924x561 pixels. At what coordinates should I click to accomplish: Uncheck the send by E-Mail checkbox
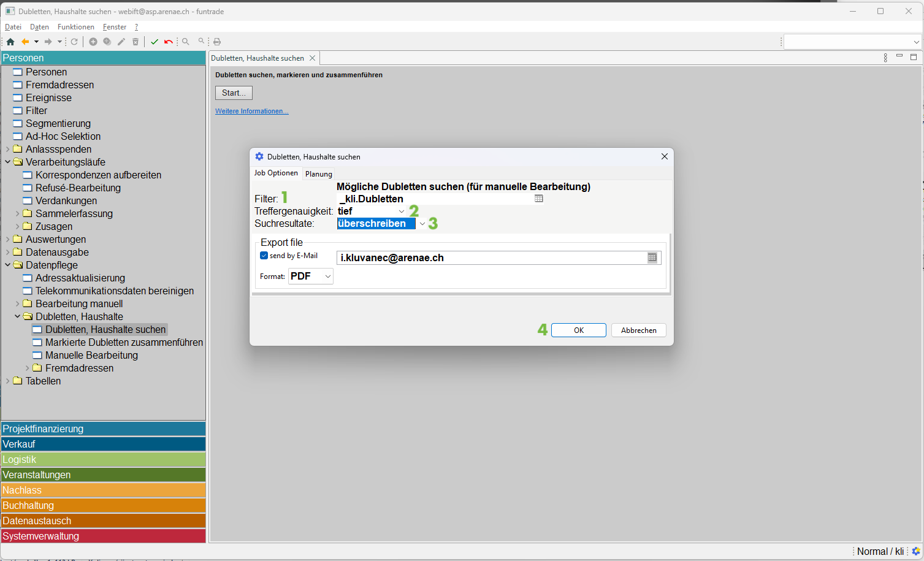(264, 256)
